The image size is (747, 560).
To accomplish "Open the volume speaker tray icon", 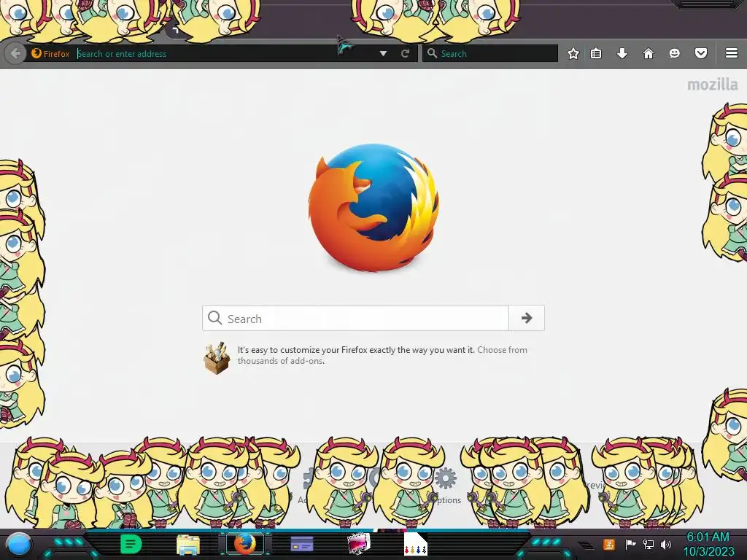I will point(665,544).
